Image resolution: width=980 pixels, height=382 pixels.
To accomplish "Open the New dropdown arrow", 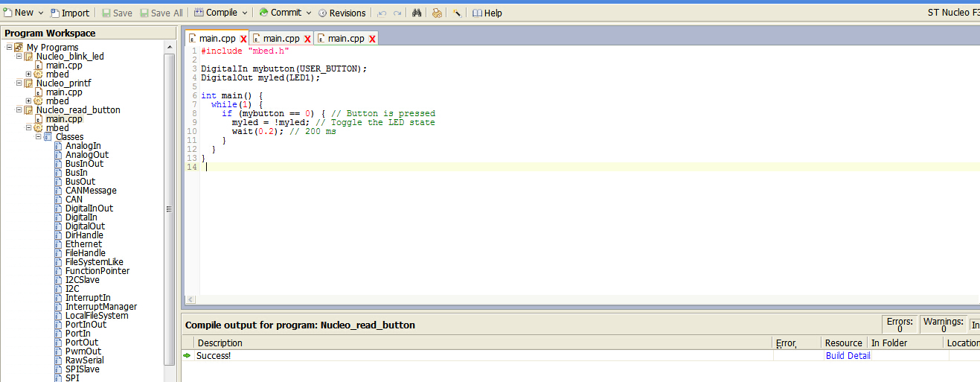I will tap(41, 13).
